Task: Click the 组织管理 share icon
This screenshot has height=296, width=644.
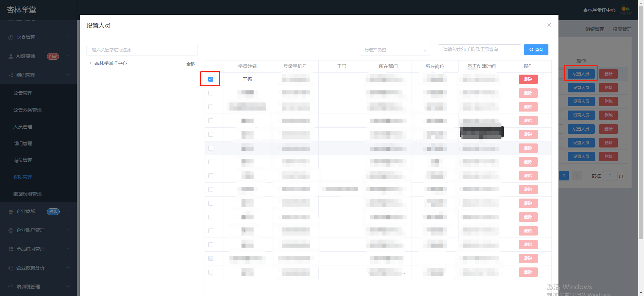Action: pos(11,75)
